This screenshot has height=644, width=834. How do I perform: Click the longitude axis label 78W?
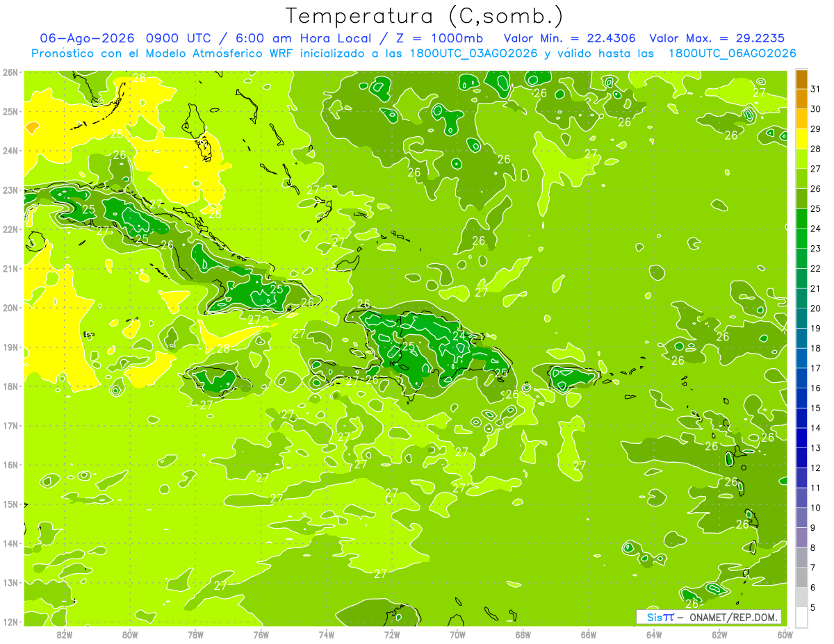click(195, 634)
